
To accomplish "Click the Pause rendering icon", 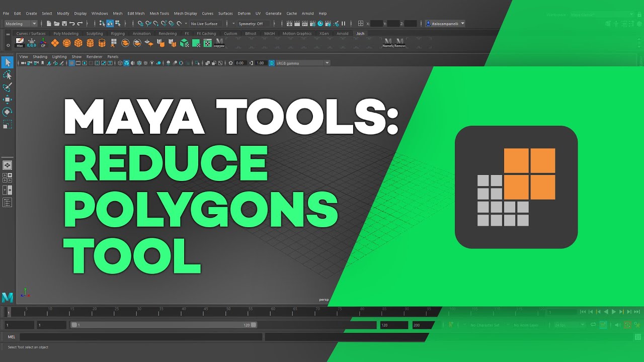I will 343,24.
